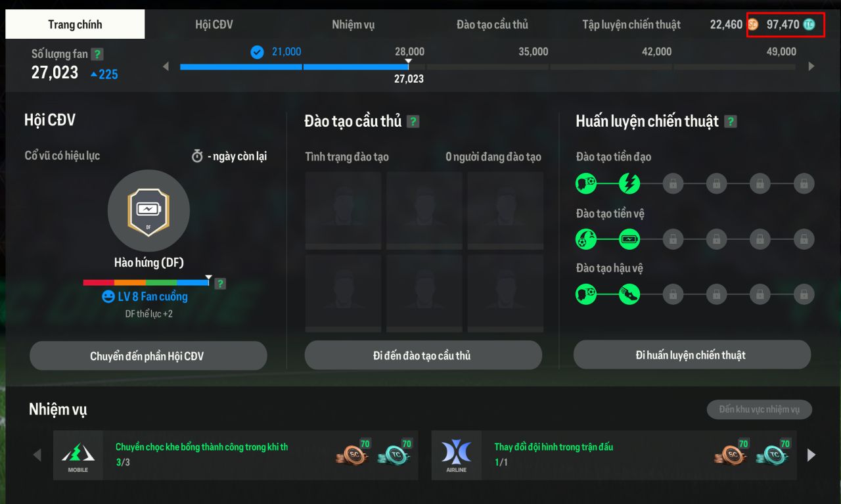Click the 21,000 fan milestone checkmark

point(257,52)
